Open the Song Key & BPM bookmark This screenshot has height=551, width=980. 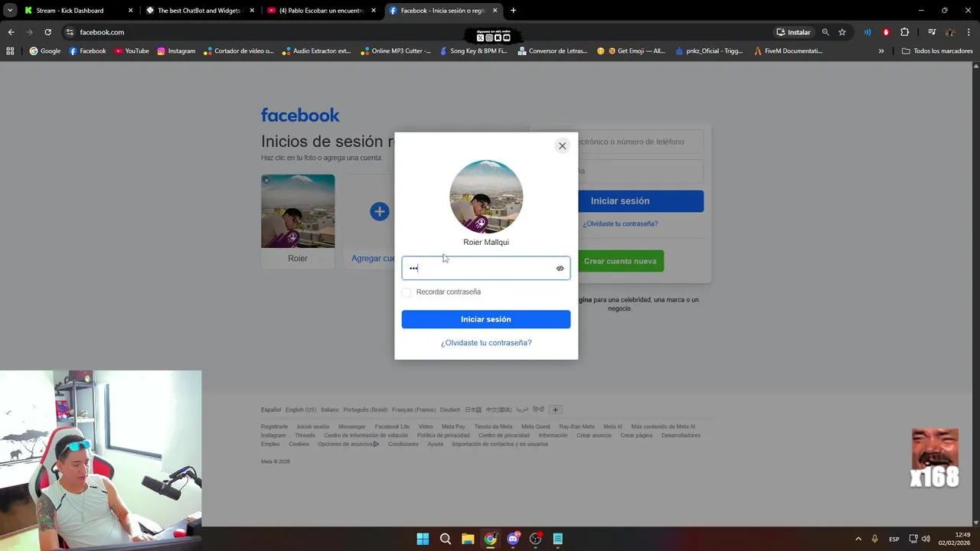(472, 51)
